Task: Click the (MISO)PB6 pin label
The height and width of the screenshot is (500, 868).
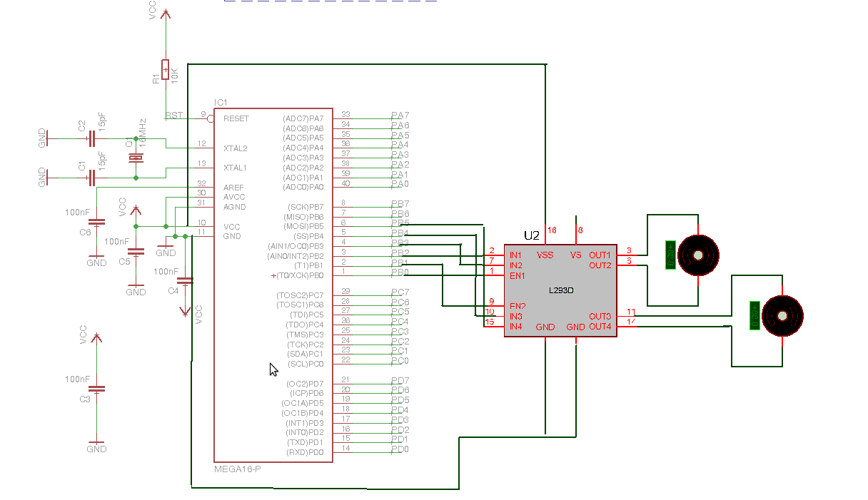Action: tap(303, 217)
